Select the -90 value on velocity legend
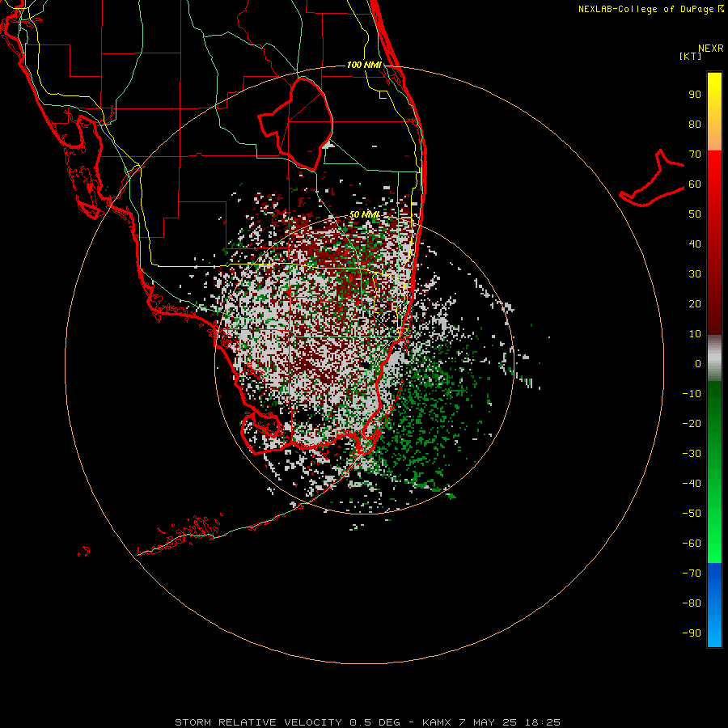The width and height of the screenshot is (728, 728). [692, 633]
